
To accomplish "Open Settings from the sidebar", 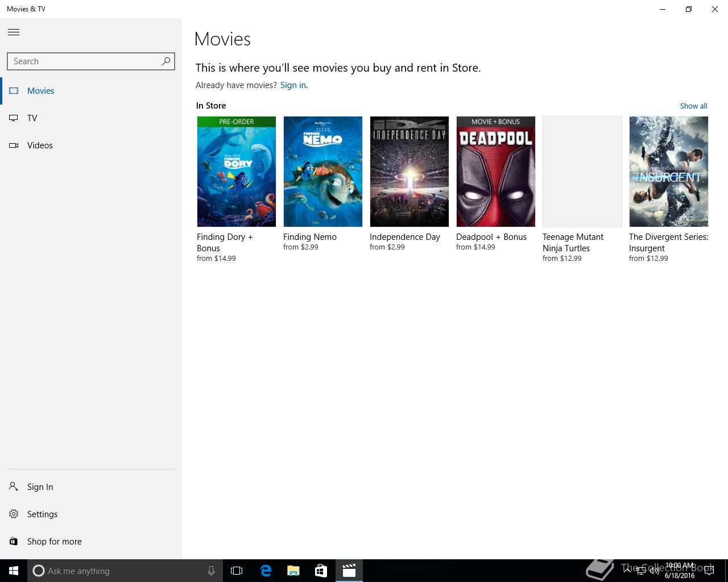I will 91,514.
